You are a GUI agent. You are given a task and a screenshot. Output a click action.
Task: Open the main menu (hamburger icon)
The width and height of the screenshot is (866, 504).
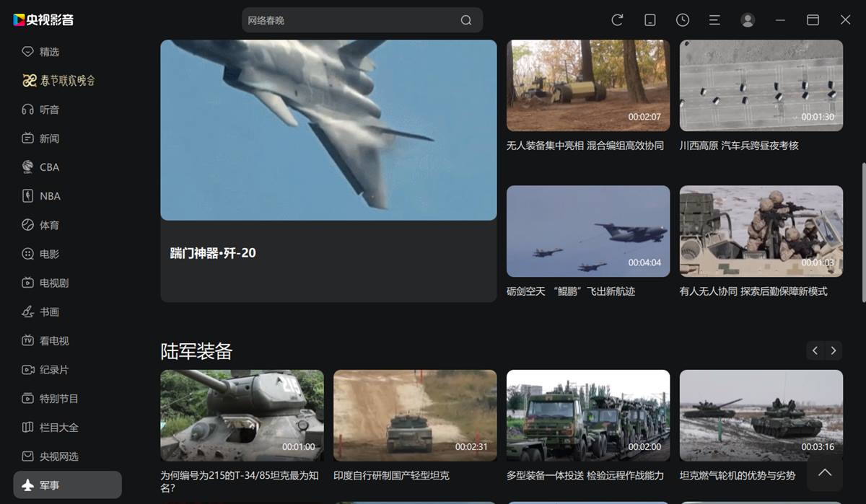click(715, 19)
